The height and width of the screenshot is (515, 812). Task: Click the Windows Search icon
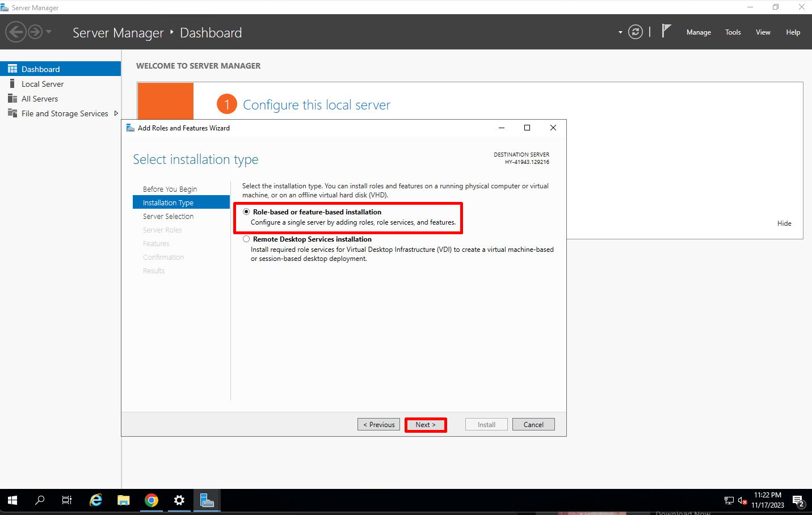click(39, 500)
